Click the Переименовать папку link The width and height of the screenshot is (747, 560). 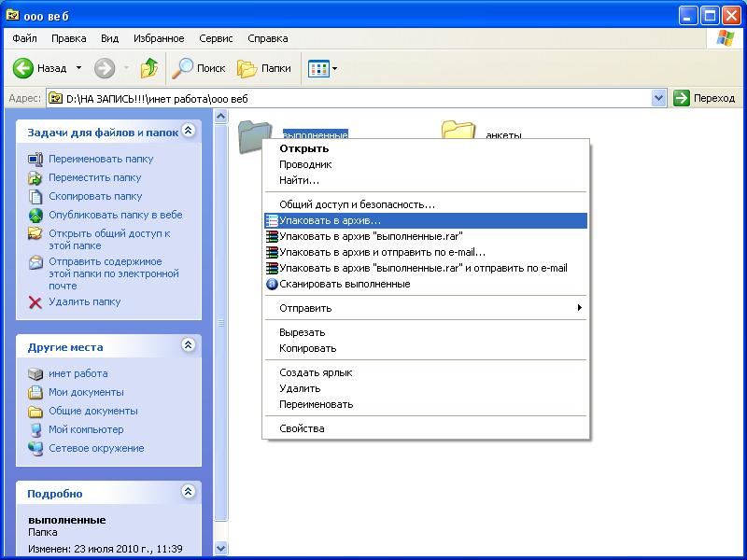click(101, 159)
